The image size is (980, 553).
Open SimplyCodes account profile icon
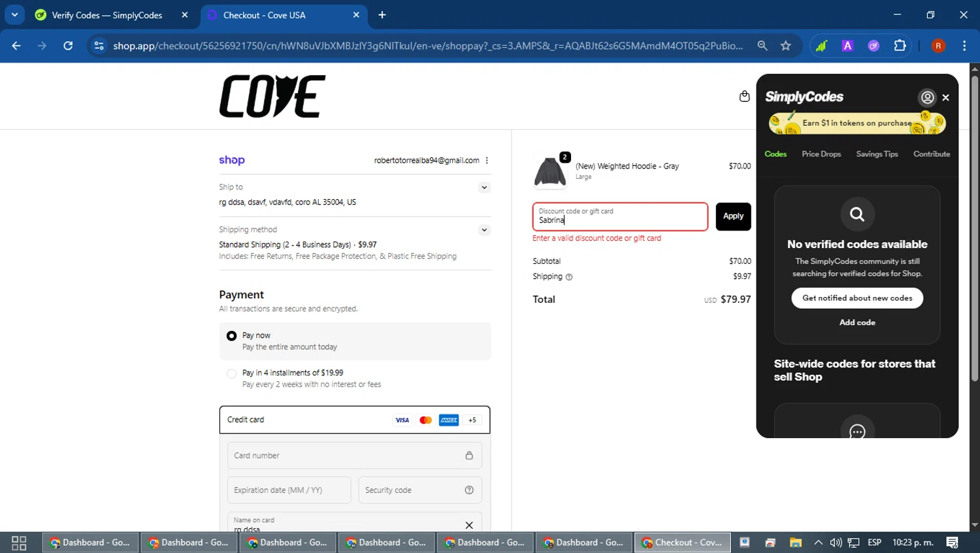point(927,97)
